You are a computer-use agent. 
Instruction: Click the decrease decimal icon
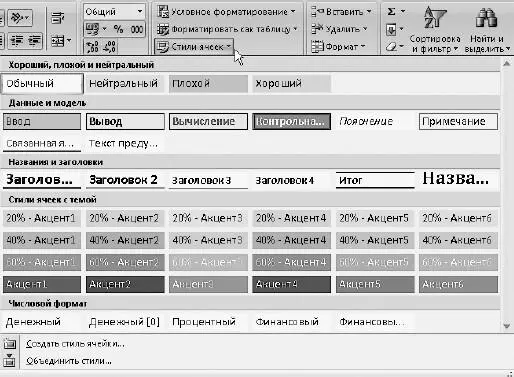click(x=110, y=47)
